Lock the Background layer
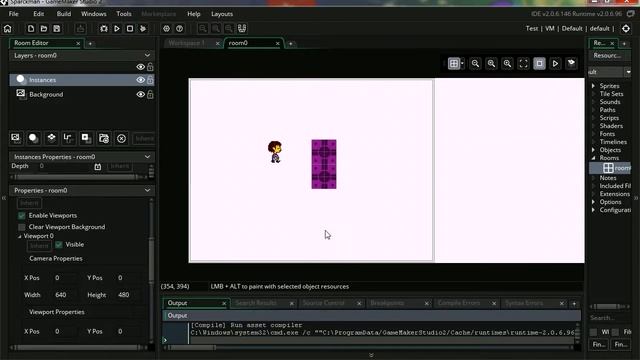 [x=150, y=94]
